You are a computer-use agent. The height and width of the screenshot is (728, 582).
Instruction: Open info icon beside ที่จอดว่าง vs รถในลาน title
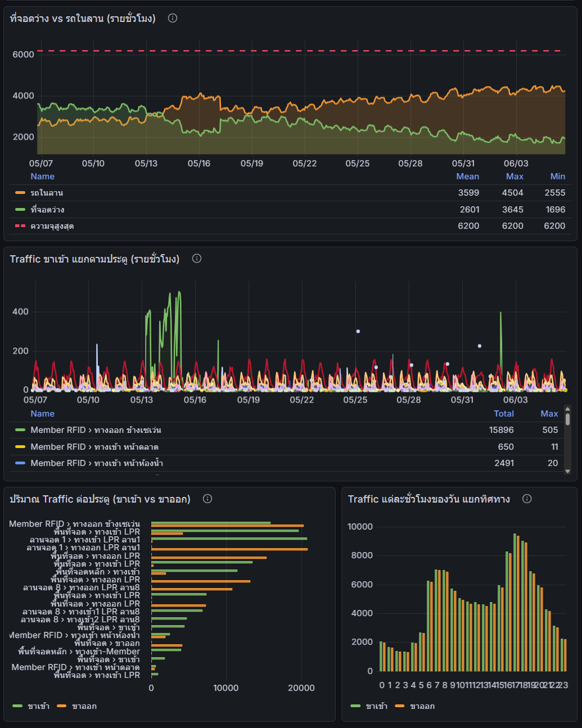[x=173, y=18]
